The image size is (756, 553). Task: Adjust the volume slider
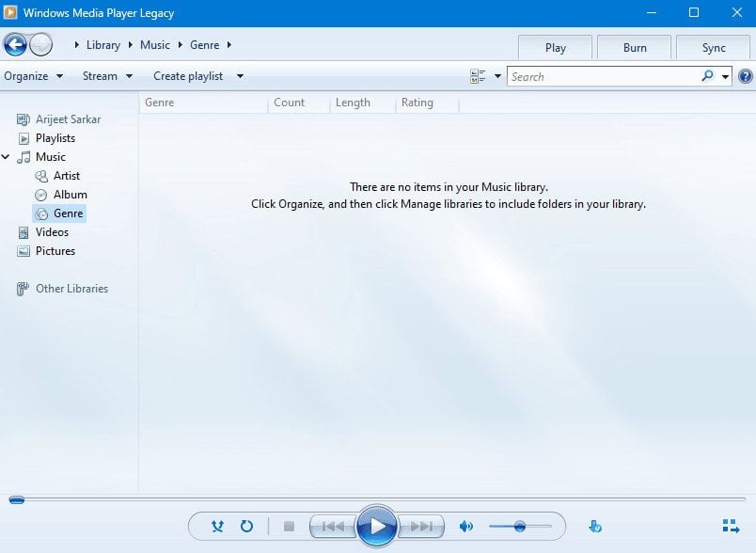(x=520, y=526)
